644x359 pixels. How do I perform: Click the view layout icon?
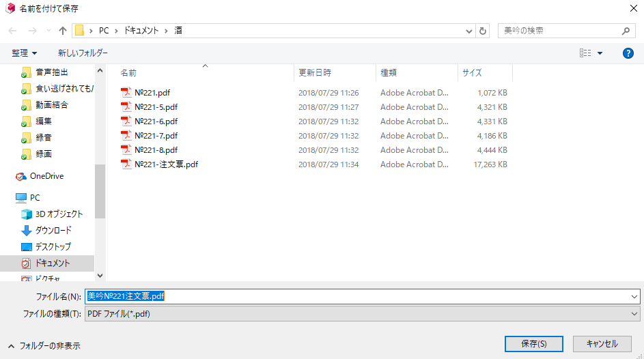pos(585,53)
